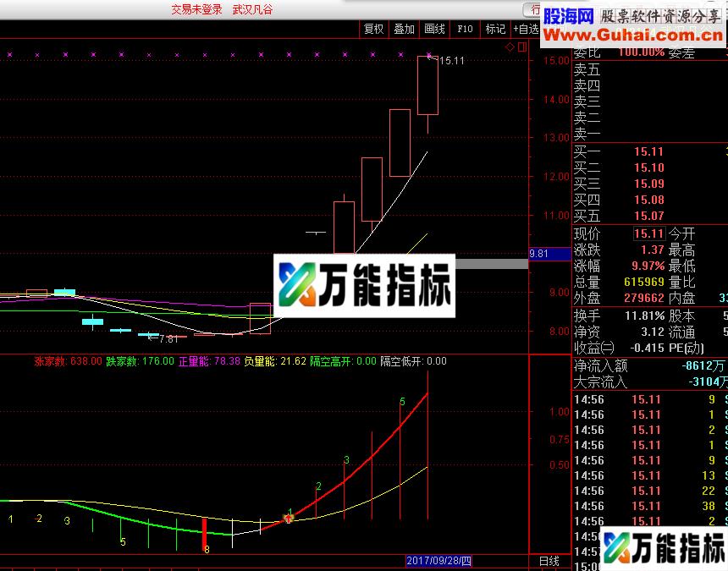
Task: Open F10 company fundamentals
Action: coord(464,28)
